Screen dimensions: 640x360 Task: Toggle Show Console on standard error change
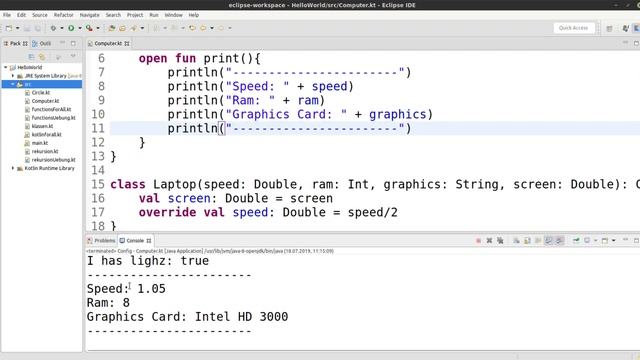click(x=559, y=241)
